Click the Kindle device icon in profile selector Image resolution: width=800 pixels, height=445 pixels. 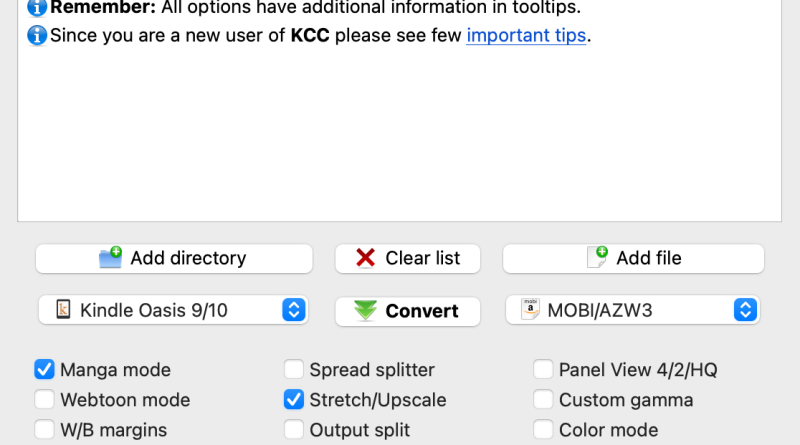63,310
